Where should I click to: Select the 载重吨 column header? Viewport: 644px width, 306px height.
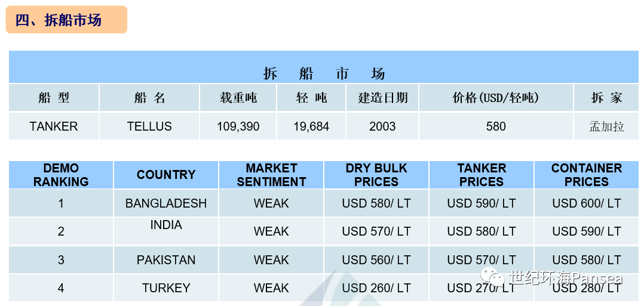click(238, 98)
